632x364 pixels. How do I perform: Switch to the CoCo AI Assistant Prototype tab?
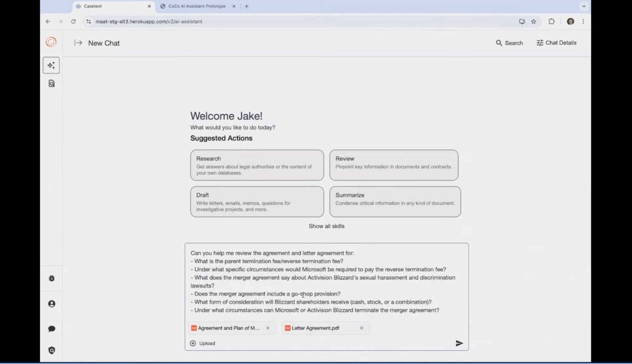tap(197, 6)
